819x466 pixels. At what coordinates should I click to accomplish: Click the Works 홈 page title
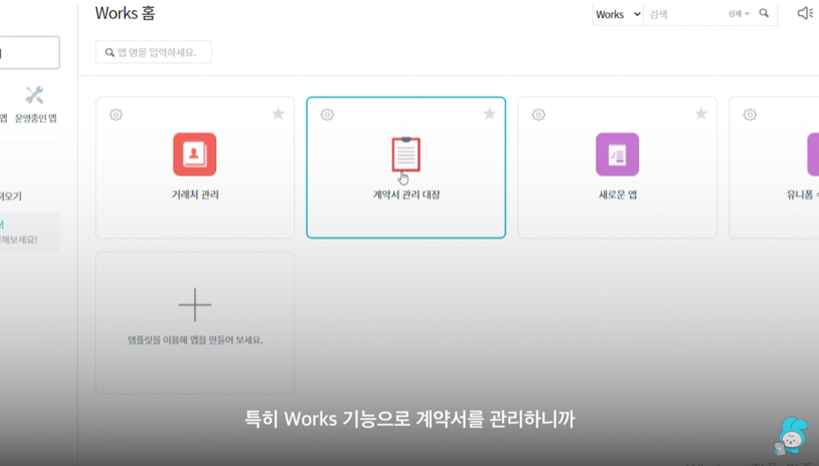(x=125, y=13)
